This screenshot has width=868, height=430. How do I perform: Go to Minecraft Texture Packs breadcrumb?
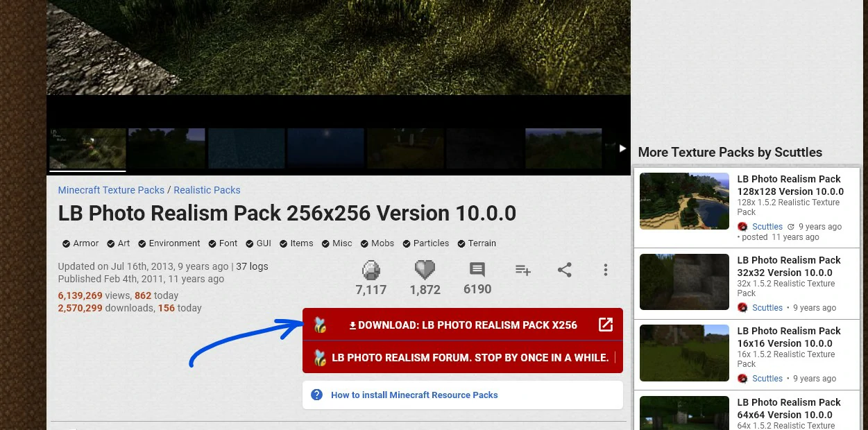[111, 190]
